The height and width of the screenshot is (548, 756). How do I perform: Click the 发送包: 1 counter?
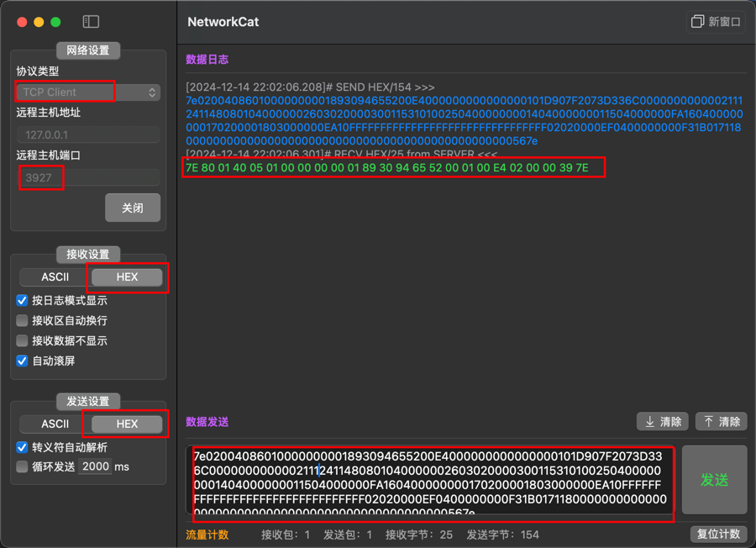point(347,535)
